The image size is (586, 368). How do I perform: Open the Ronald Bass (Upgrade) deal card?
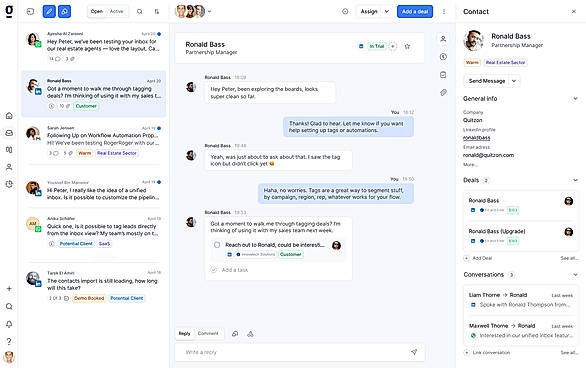coord(521,236)
